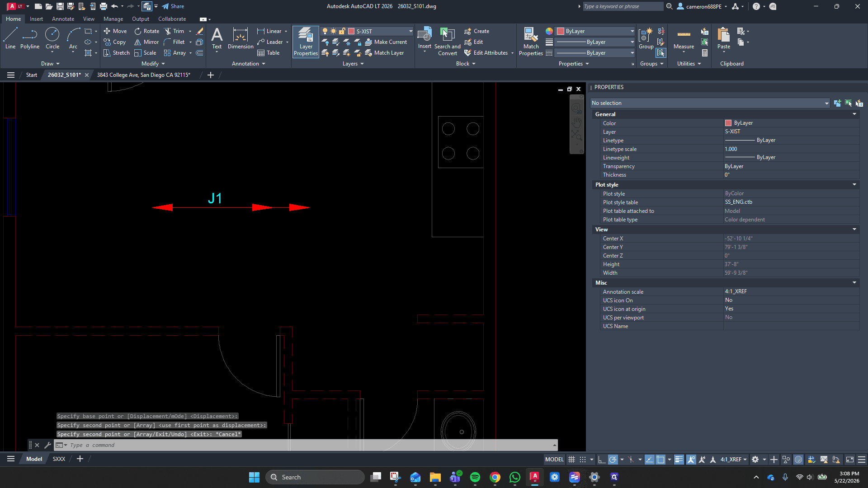Switch to the Annotate ribbon tab
The image size is (868, 488).
[x=63, y=19]
